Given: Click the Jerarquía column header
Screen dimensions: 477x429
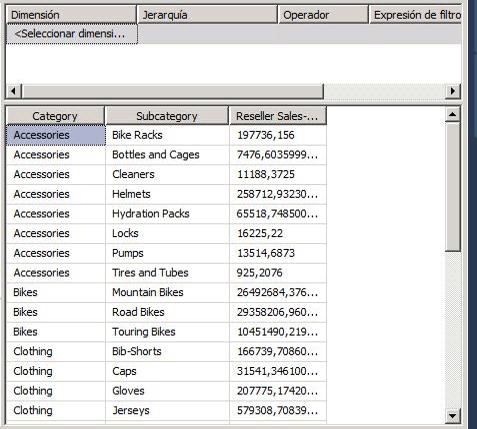Looking at the screenshot, I should tap(207, 15).
